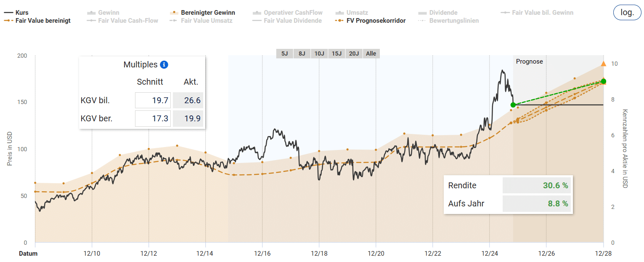644x262 pixels.
Task: Click the orange triangle forecast marker
Action: [604, 64]
